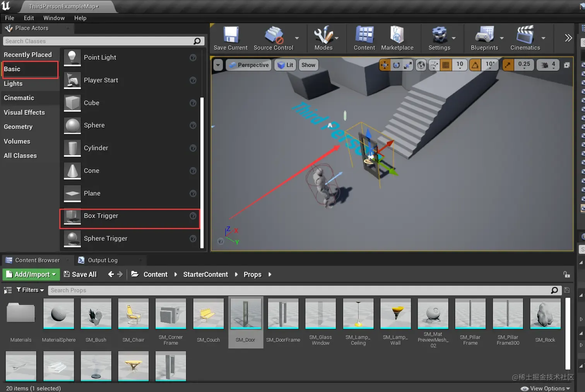The width and height of the screenshot is (585, 392).
Task: Expand hidden toolbar items chevron
Action: click(x=568, y=38)
